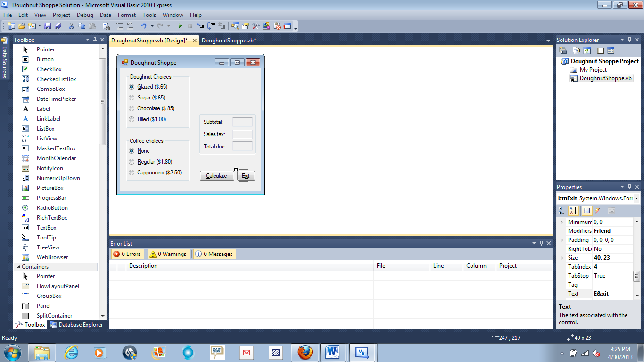Toggle the 0 Messages filter button
Screen dimensions: 644x362
(x=214, y=254)
